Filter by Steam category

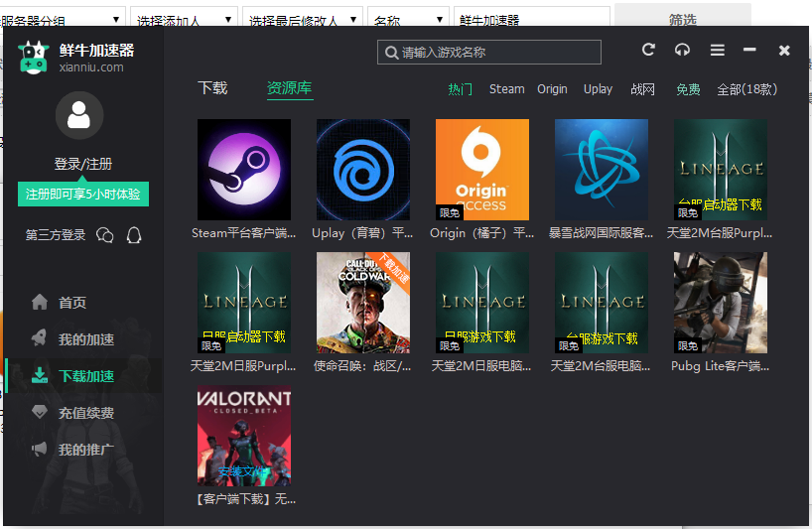(x=507, y=89)
